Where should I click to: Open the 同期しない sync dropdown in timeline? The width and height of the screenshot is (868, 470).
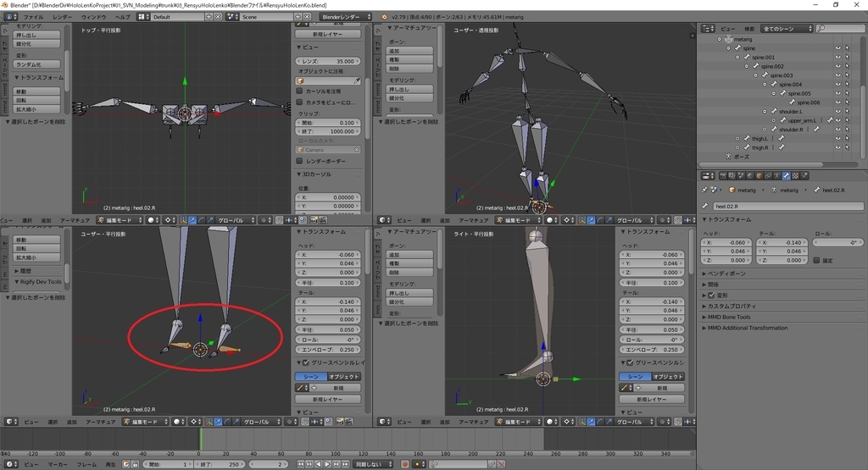[373, 464]
